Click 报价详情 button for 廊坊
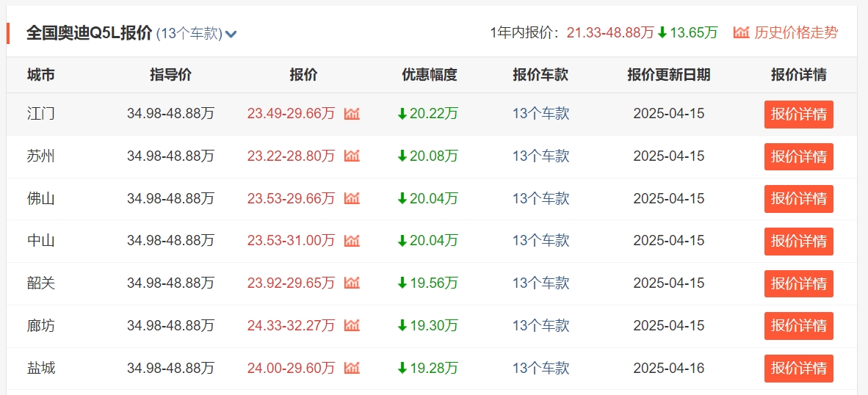Viewport: 868px width, 395px height. (x=798, y=326)
